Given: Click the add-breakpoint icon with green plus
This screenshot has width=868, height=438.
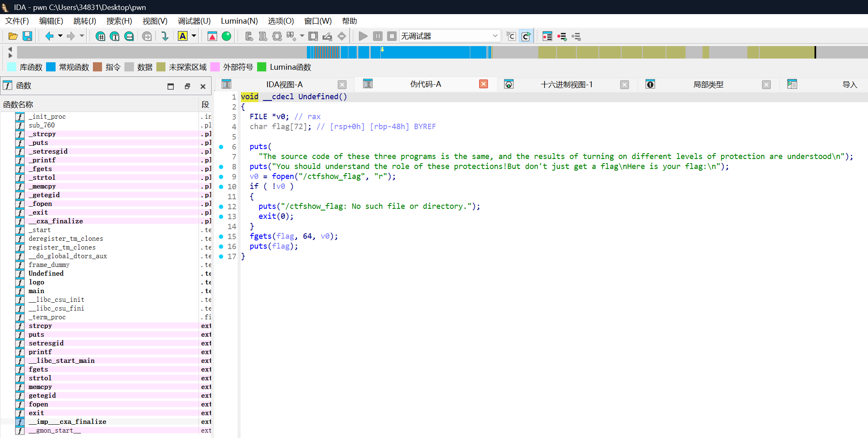Looking at the screenshot, I should 562,37.
